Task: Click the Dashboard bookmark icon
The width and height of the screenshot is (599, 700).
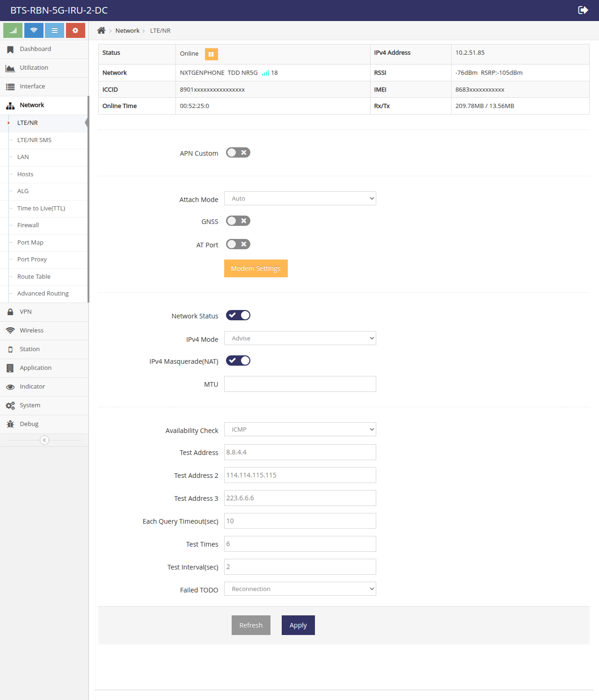Action: coord(10,49)
